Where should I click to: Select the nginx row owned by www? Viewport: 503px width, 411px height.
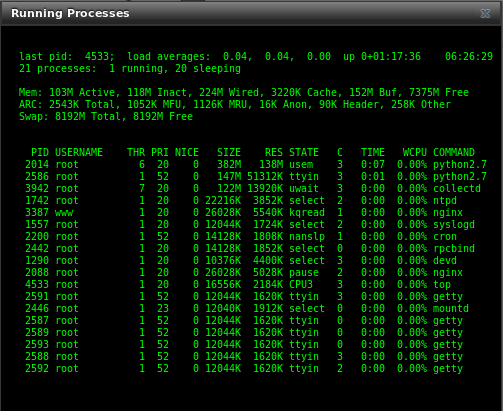pyautogui.click(x=244, y=212)
